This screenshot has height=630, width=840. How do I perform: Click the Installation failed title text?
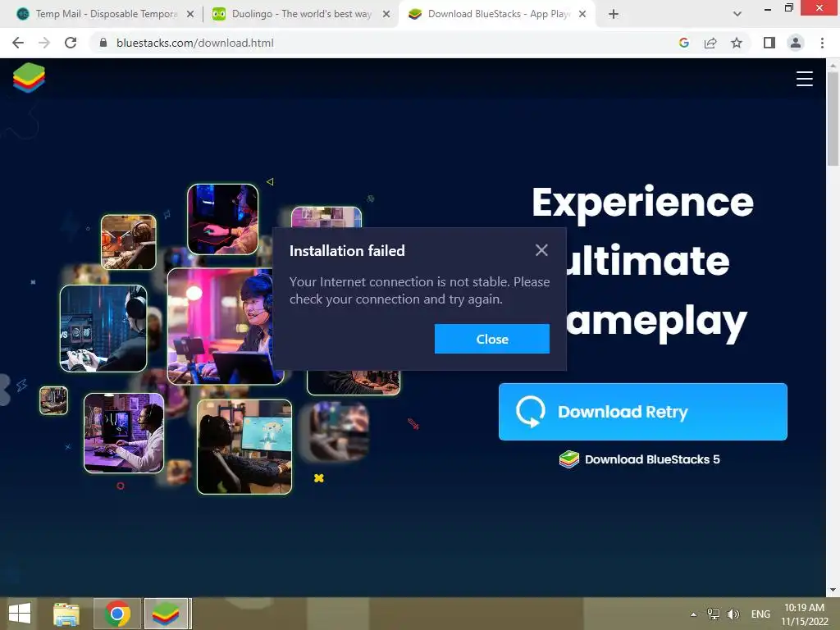(347, 251)
